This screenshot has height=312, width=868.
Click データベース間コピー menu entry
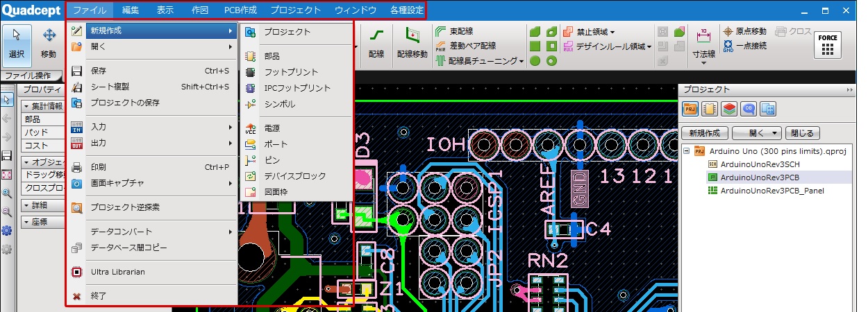pos(153,248)
